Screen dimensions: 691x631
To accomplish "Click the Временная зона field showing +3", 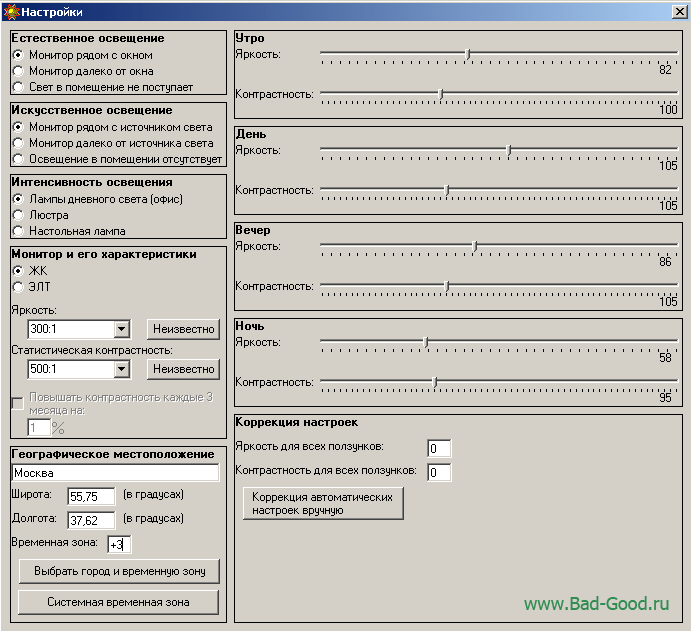I will [119, 545].
